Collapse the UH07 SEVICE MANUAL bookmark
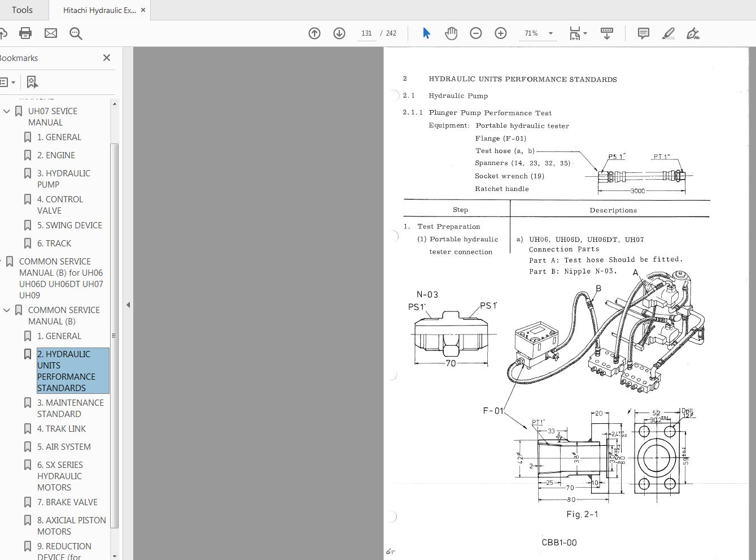 [7, 111]
